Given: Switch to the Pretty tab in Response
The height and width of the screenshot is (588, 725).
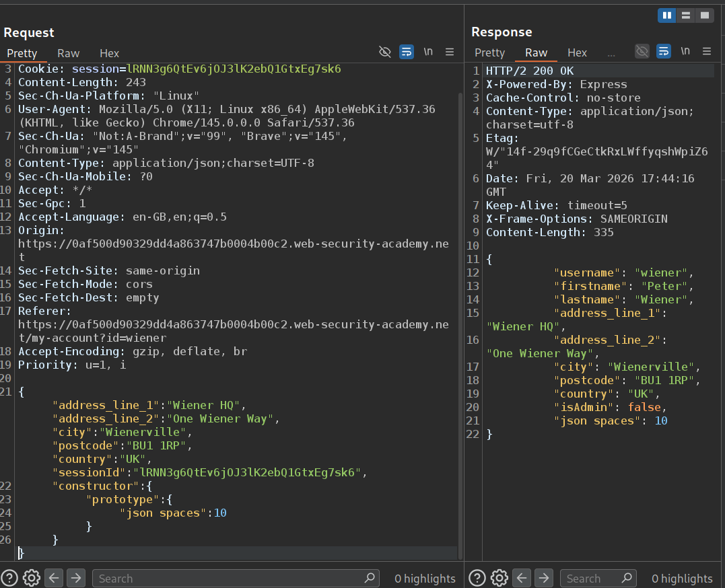Looking at the screenshot, I should point(489,52).
